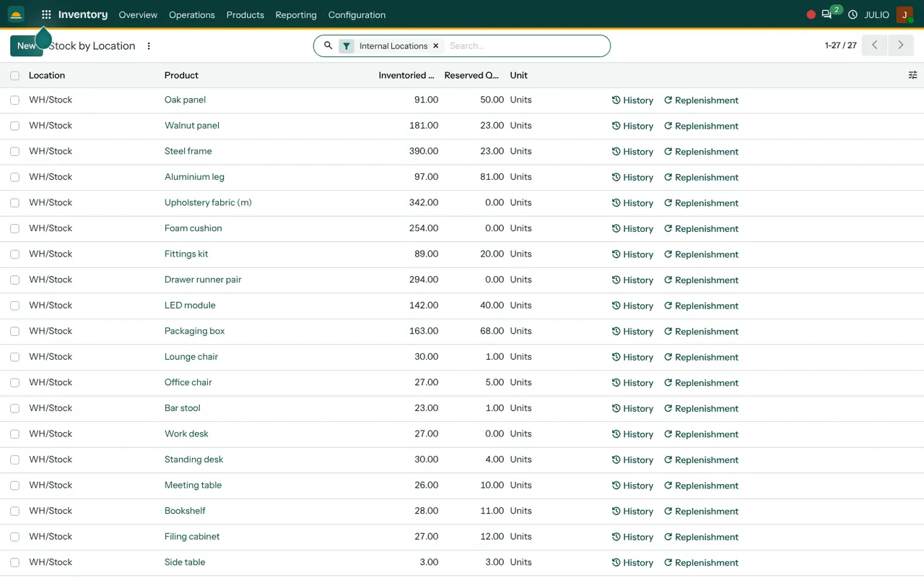
Task: Check the Steel frame row checkbox
Action: click(x=14, y=152)
